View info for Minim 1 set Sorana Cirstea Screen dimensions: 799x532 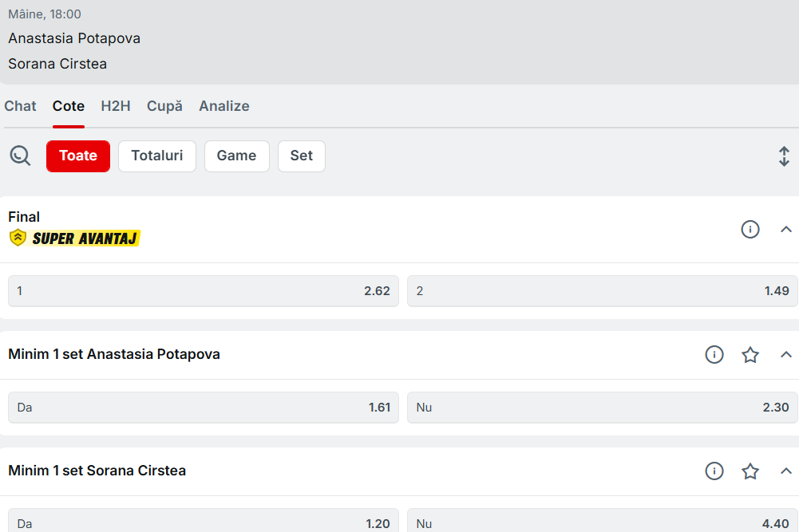click(714, 471)
